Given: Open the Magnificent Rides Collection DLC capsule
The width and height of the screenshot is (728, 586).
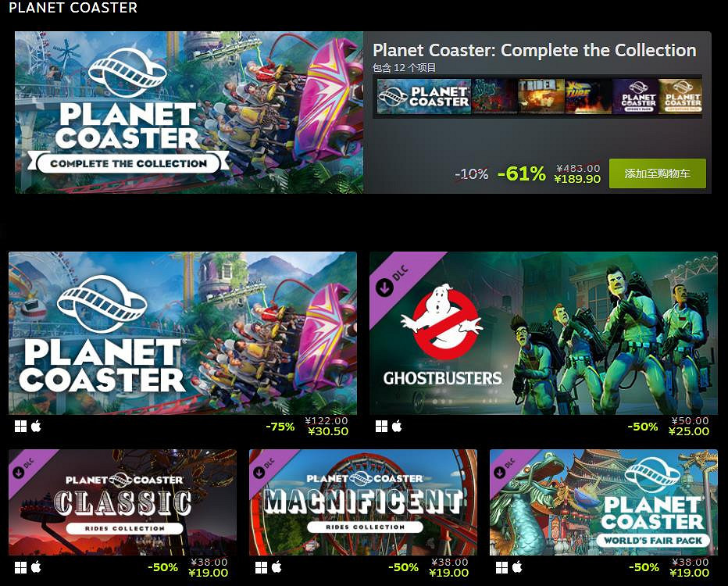Looking at the screenshot, I should pos(363,502).
